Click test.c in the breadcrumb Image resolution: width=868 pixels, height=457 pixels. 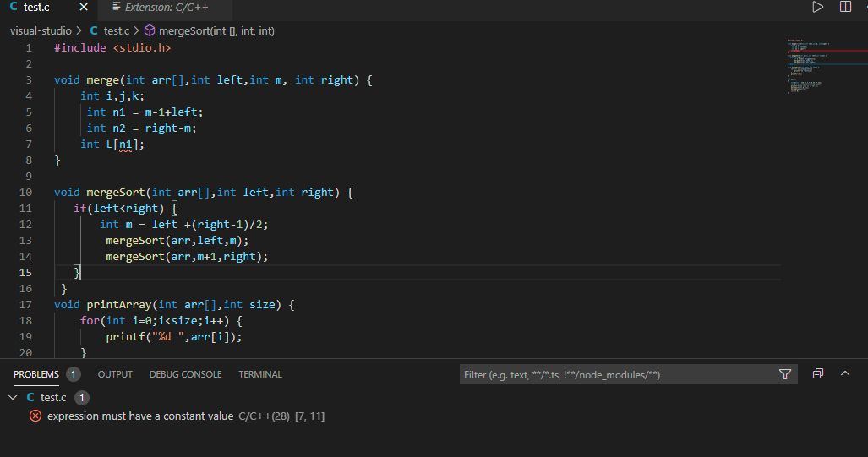pos(117,31)
